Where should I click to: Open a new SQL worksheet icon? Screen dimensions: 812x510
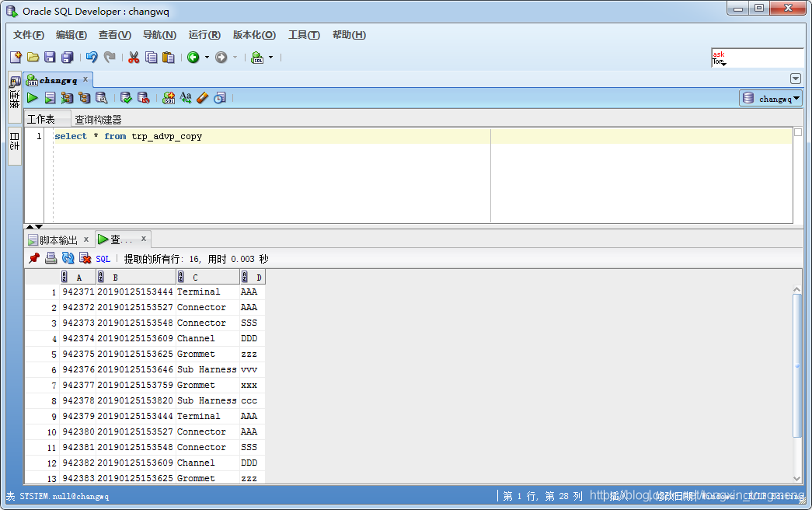[257, 57]
